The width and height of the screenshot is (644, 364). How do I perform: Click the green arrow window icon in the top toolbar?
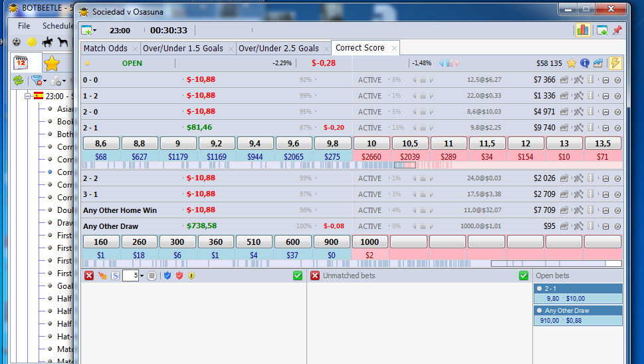(x=602, y=30)
